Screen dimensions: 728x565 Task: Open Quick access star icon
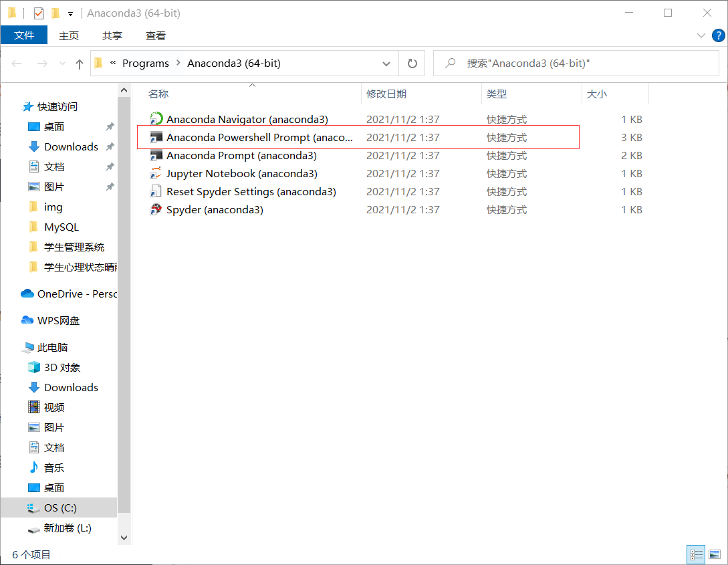coord(28,107)
